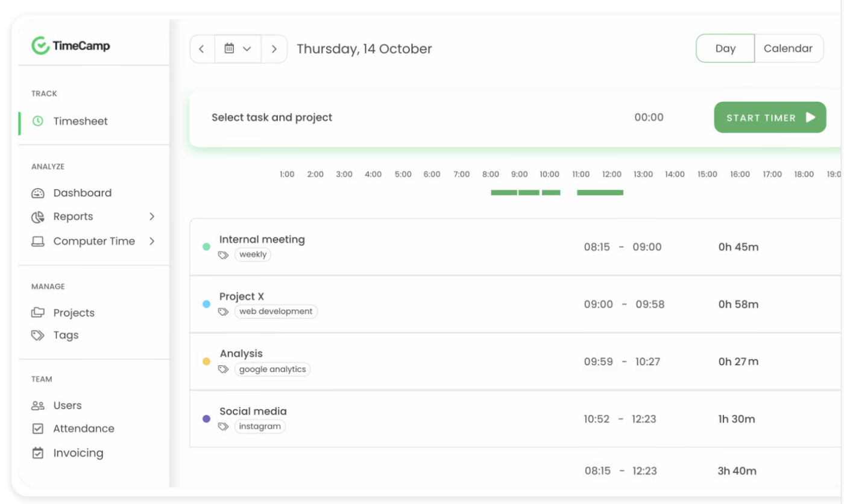Click the TimeCamp logo icon
The height and width of the screenshot is (504, 844).
pos(40,46)
